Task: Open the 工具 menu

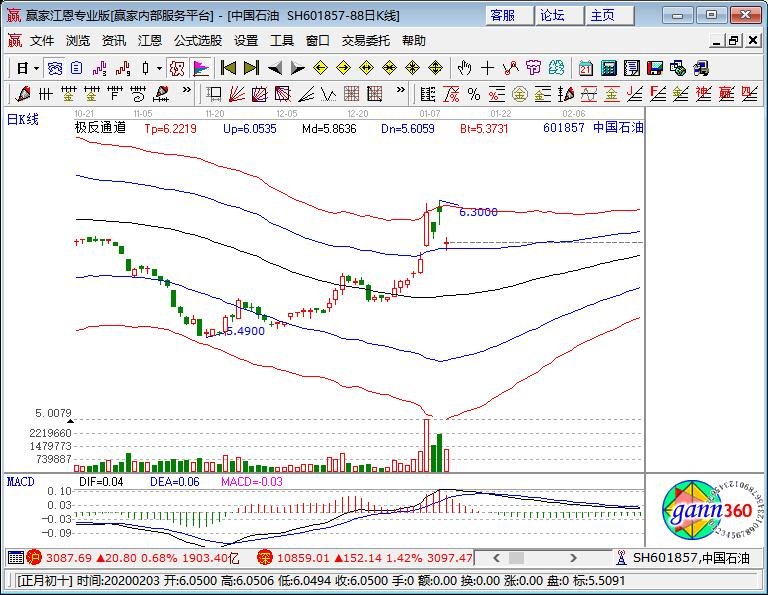Action: click(x=282, y=41)
